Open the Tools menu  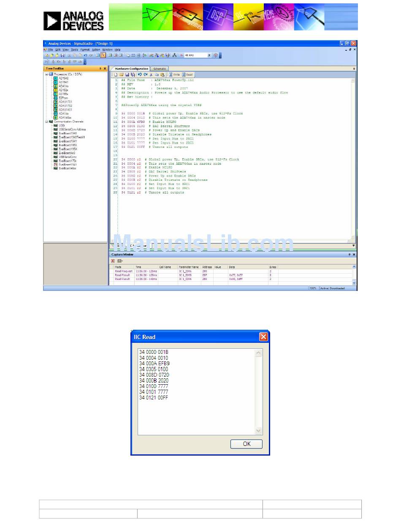tap(74, 49)
